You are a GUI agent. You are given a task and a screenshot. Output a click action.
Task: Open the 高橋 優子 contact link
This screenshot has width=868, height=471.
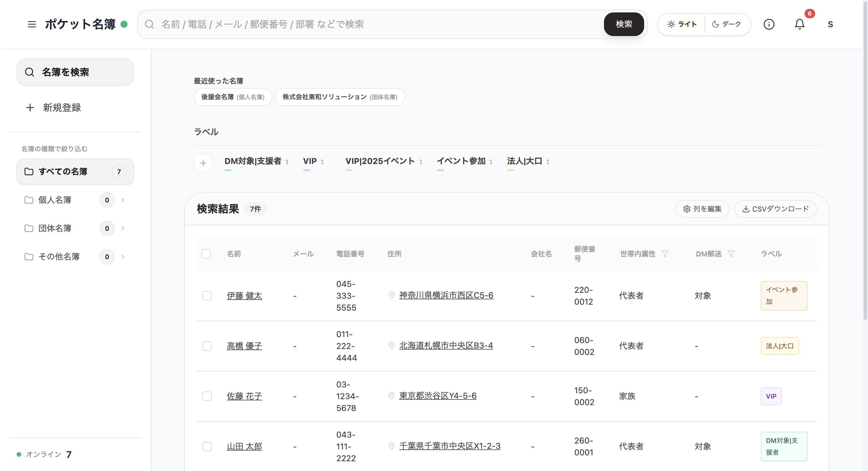click(244, 346)
